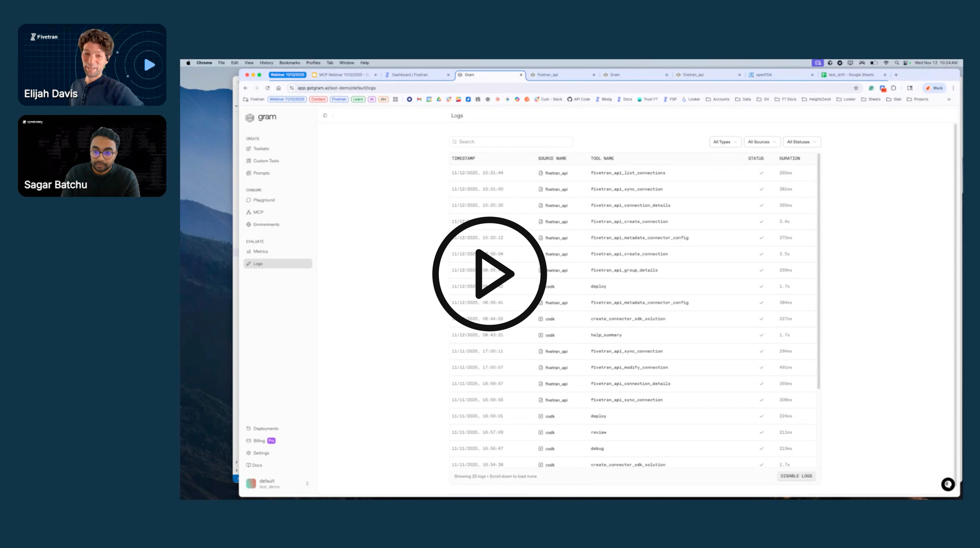Open the History menu in Chrome
Viewport: 980px width, 548px height.
(266, 63)
